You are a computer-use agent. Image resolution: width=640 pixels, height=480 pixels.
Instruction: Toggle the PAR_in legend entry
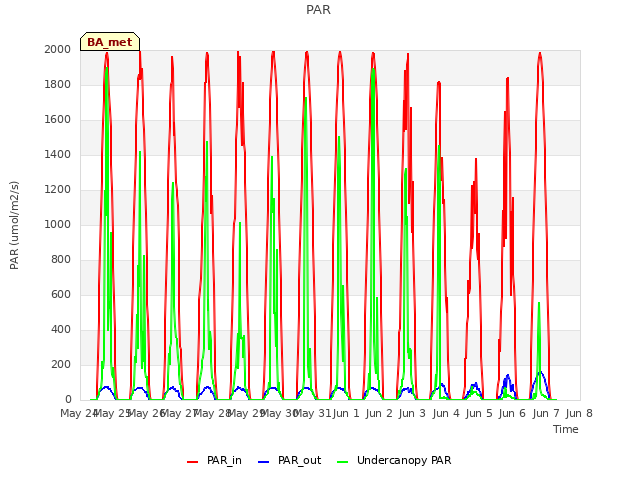pos(214,460)
